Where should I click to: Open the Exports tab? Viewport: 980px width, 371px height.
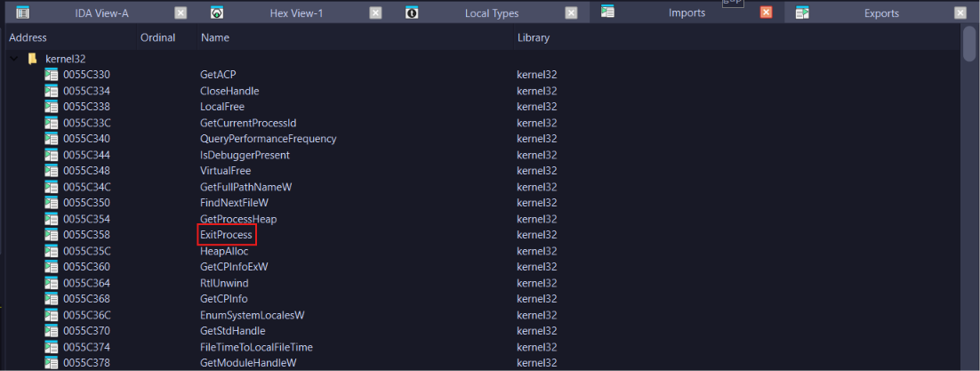[881, 13]
